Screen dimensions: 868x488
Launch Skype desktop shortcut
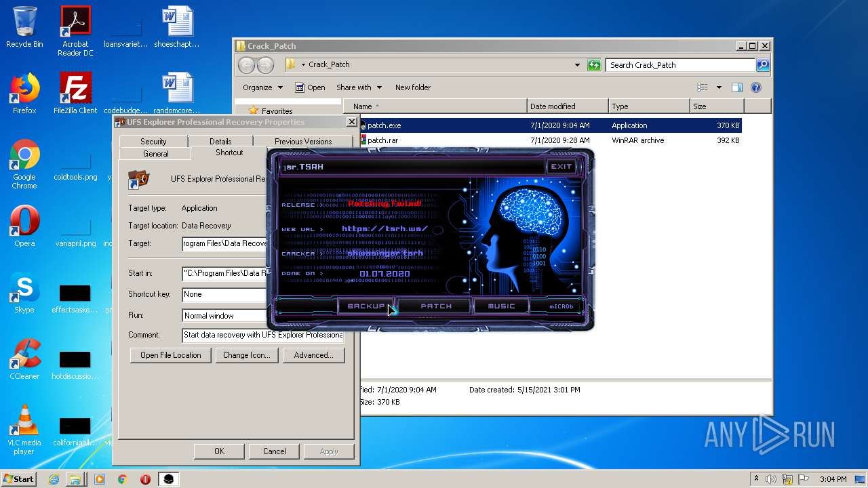tap(24, 293)
